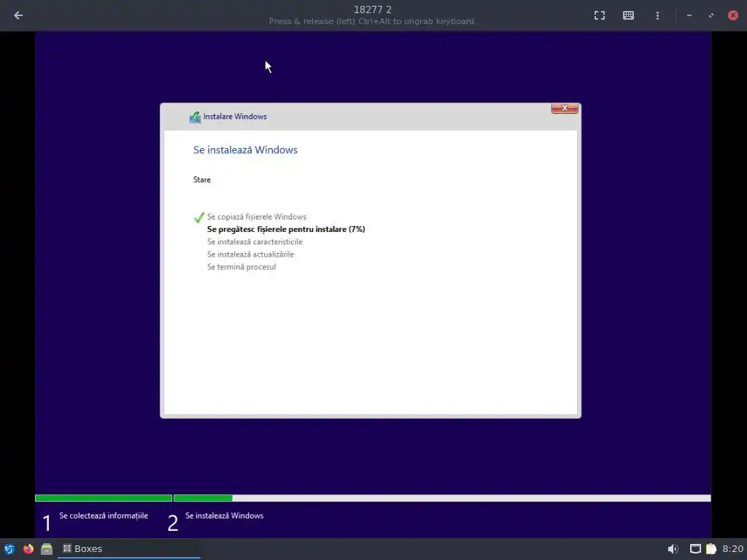Click the "Stare" label
Viewport: 747px width, 560px height.
tap(202, 180)
